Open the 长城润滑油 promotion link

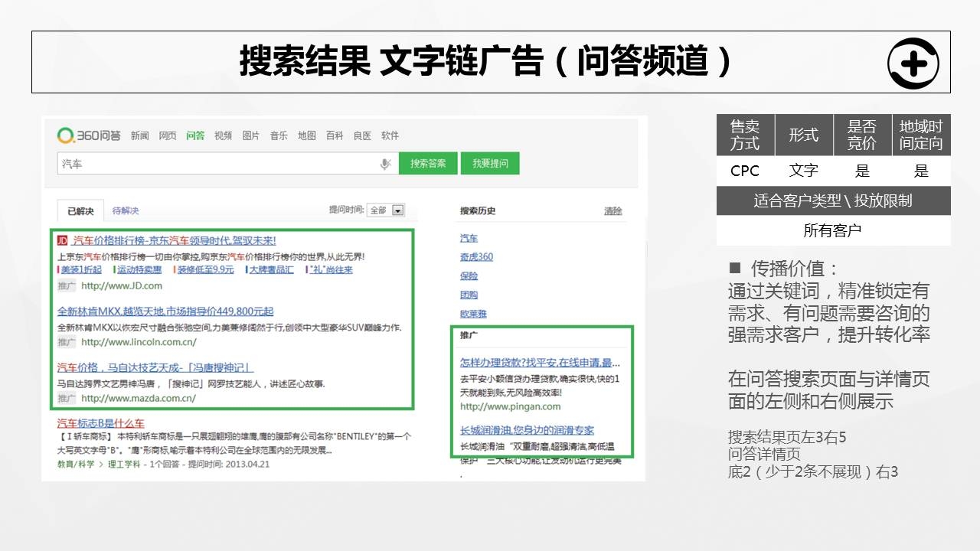coord(527,430)
